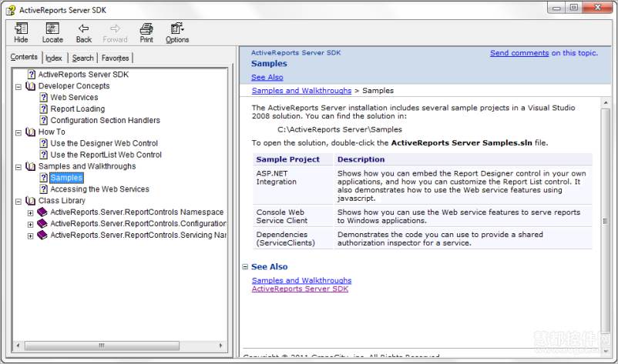Collapse the Developer Concepts tree node

click(x=18, y=86)
